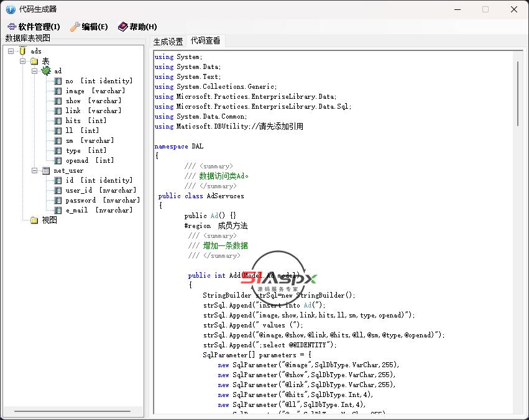Click the wrench icon of 编辑 menu
This screenshot has height=420, width=529.
pos(75,27)
